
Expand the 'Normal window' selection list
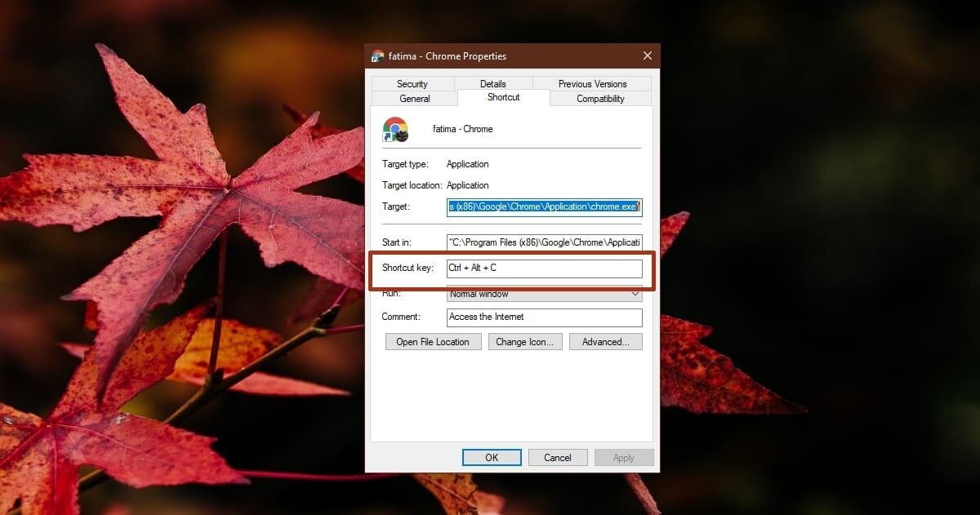[x=544, y=294]
